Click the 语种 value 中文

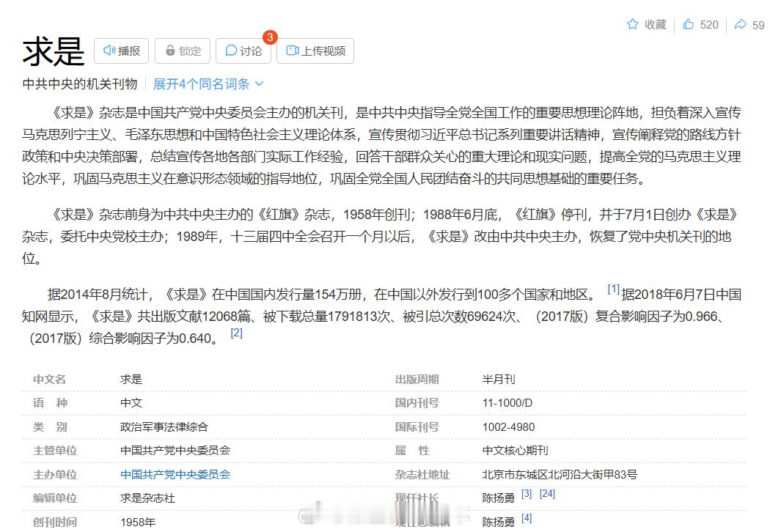131,403
